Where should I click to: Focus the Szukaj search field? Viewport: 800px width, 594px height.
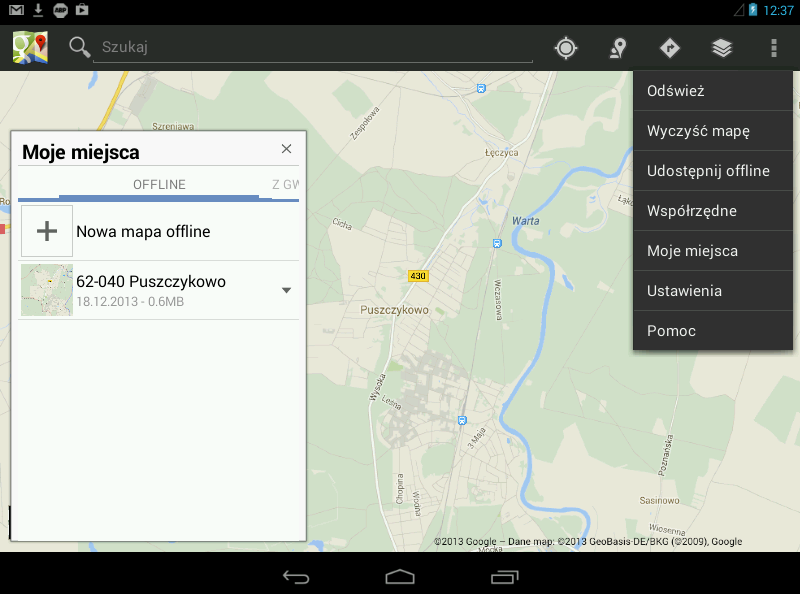[312, 47]
